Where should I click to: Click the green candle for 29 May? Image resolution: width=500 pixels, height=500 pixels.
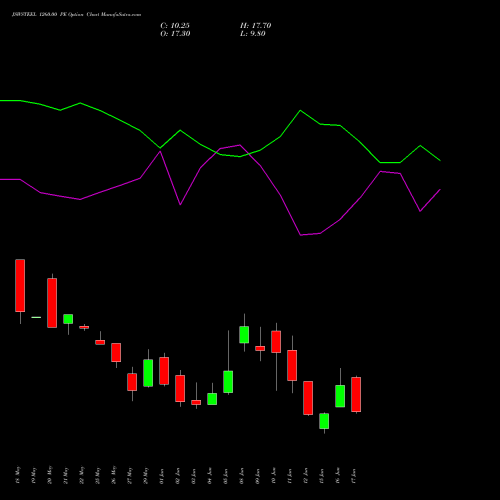coord(148,373)
